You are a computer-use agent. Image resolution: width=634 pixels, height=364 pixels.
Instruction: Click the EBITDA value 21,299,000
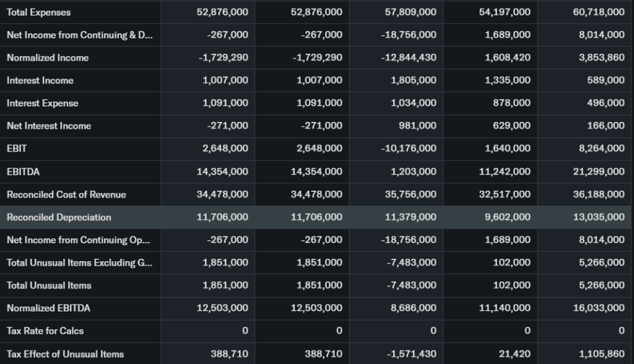point(598,171)
